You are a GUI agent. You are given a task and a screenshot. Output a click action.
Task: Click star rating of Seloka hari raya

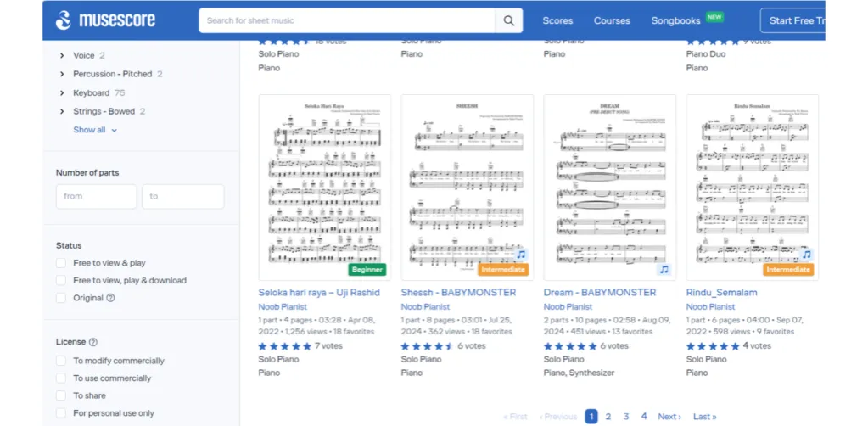coord(284,346)
